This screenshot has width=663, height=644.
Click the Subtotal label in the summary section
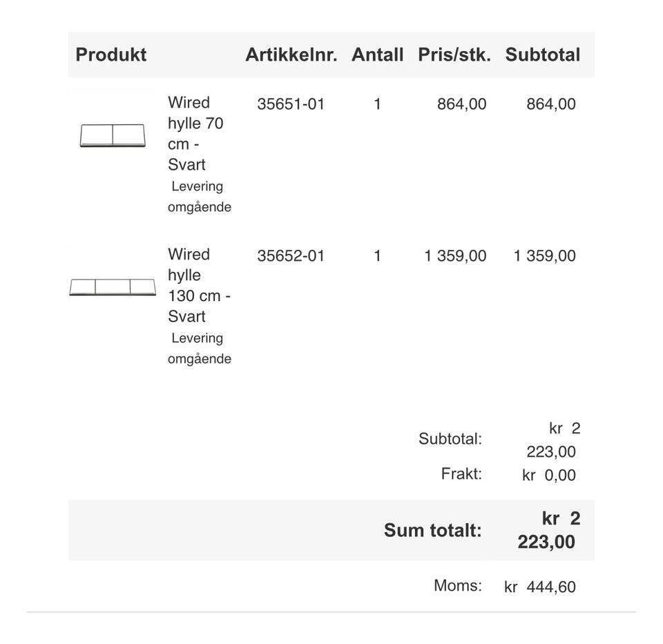pyautogui.click(x=450, y=438)
